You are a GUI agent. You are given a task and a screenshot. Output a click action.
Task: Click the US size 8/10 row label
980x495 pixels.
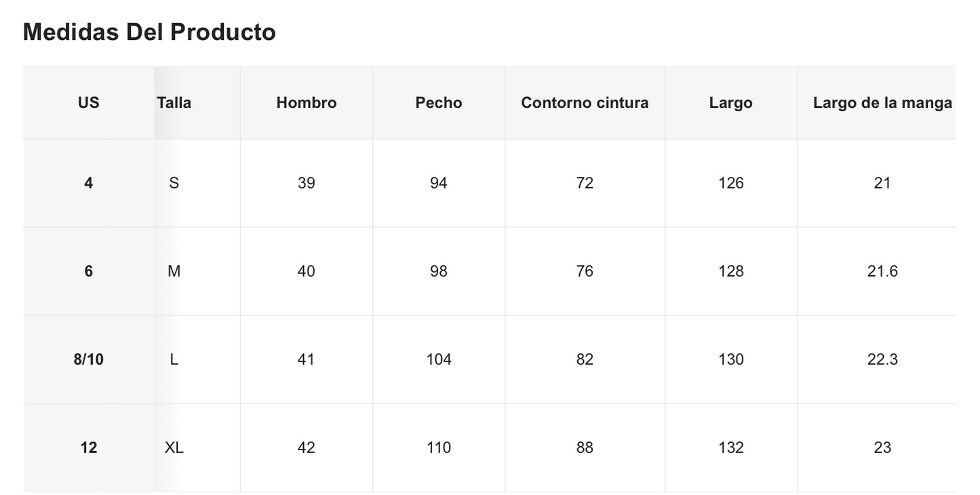point(88,359)
